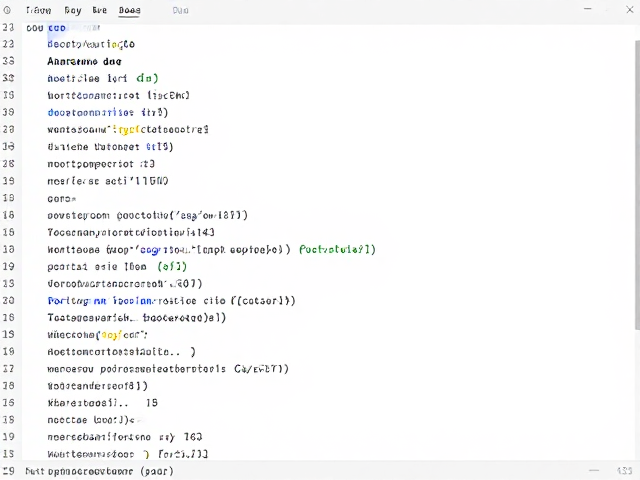The height and width of the screenshot is (480, 640).
Task: Click the line number 20 in the gutter
Action: click(x=8, y=300)
